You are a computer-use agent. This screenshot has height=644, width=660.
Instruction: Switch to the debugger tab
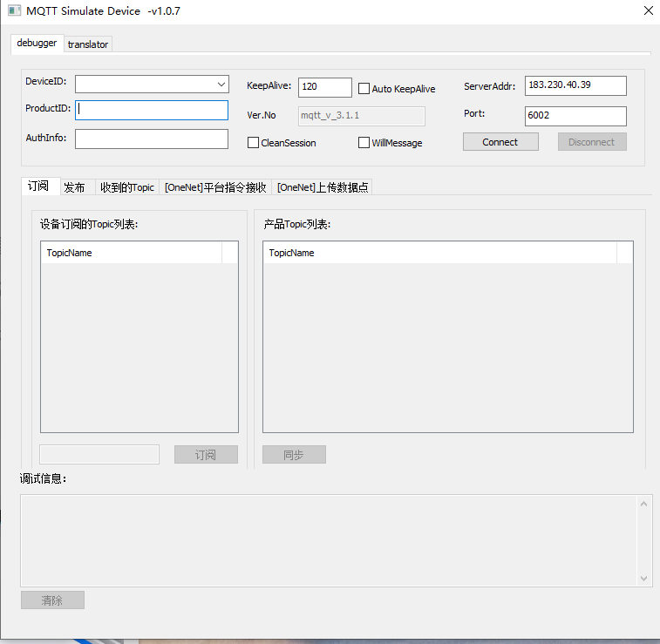tap(37, 43)
